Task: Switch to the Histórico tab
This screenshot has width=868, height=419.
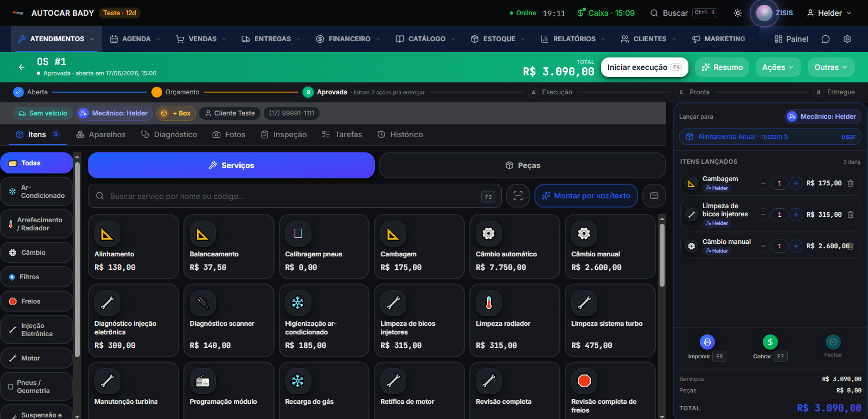Action: point(400,134)
